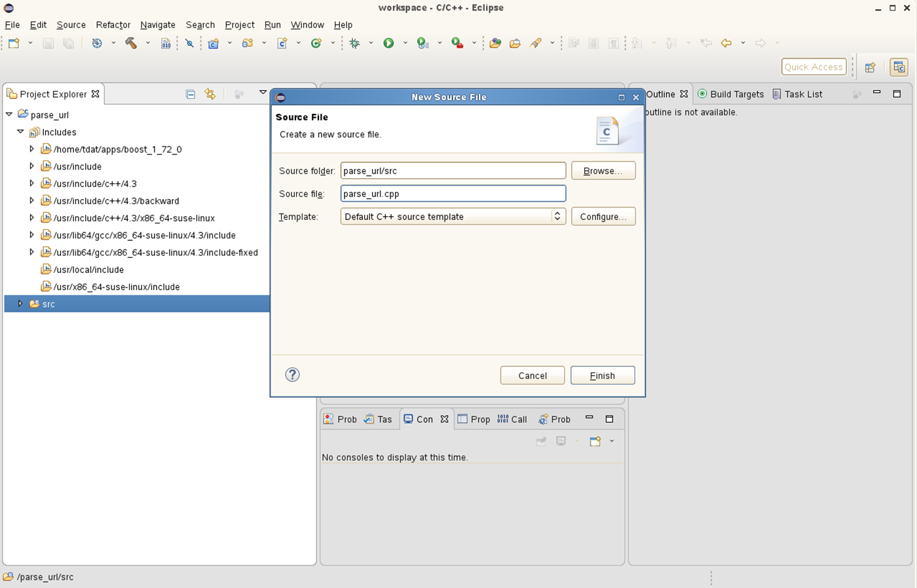This screenshot has height=588, width=917.
Task: Toggle the C/C++ perspective button
Action: [899, 67]
